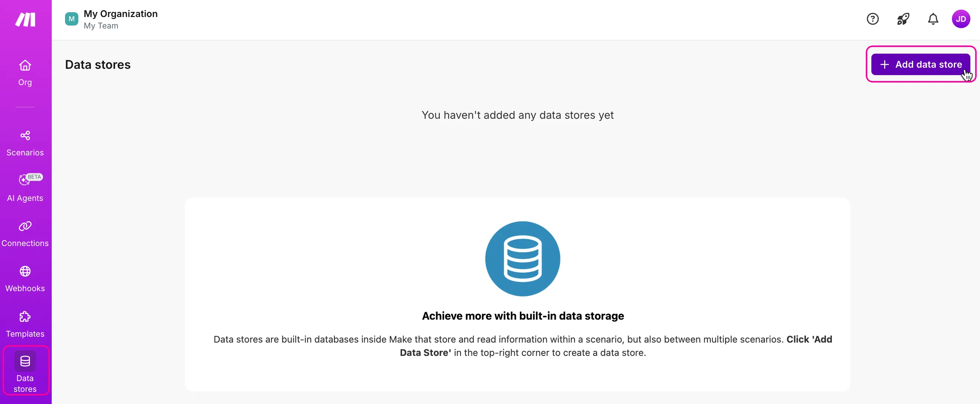Viewport: 980px width, 404px height.
Task: Click the blue database illustration
Action: tap(523, 259)
